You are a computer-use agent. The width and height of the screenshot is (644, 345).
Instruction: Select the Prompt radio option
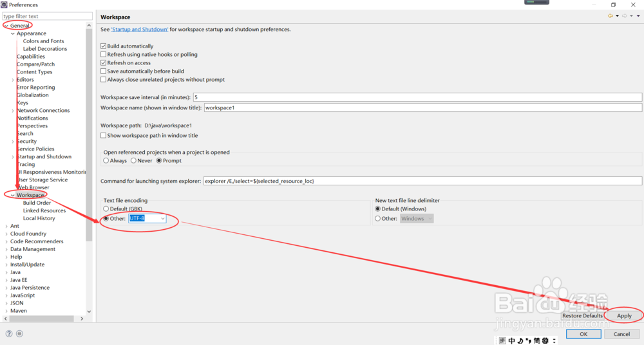(x=159, y=160)
